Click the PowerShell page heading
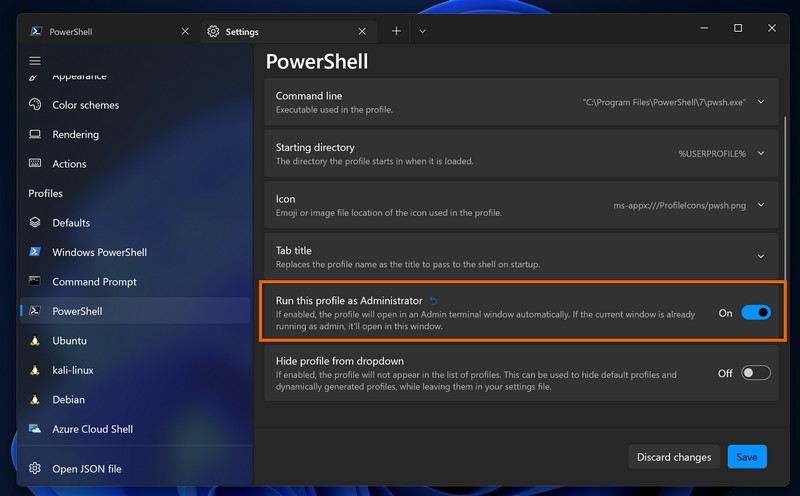 point(317,62)
